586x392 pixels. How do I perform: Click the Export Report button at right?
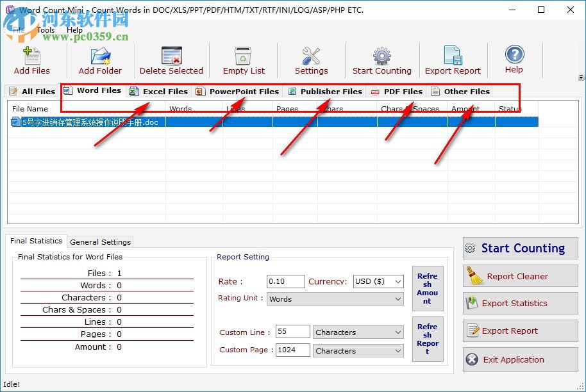pyautogui.click(x=520, y=331)
